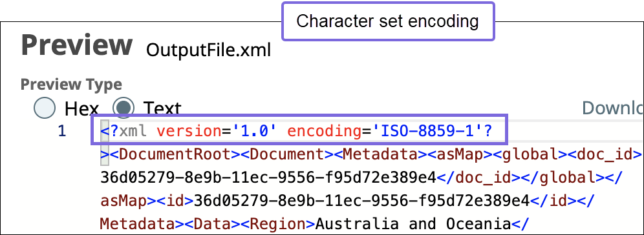
Task: Click the Download link
Action: pyautogui.click(x=613, y=108)
